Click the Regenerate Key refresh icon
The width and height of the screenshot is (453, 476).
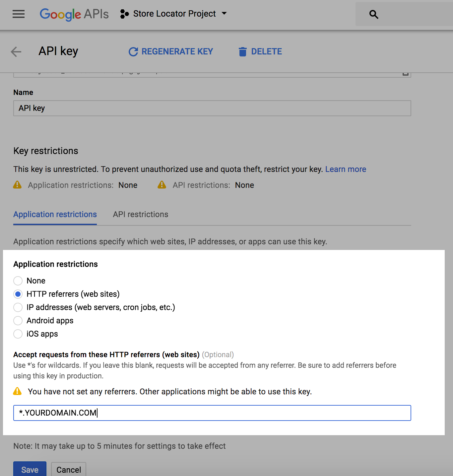click(x=133, y=52)
